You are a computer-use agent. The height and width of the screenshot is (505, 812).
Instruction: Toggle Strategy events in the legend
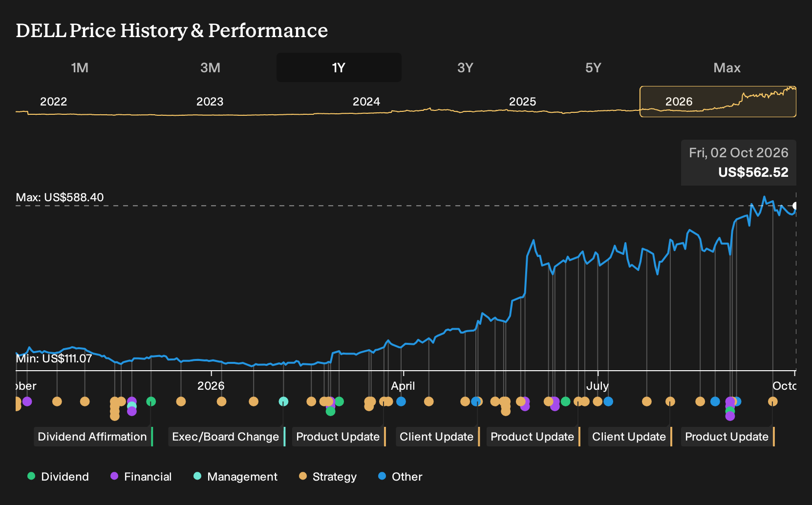(x=328, y=476)
